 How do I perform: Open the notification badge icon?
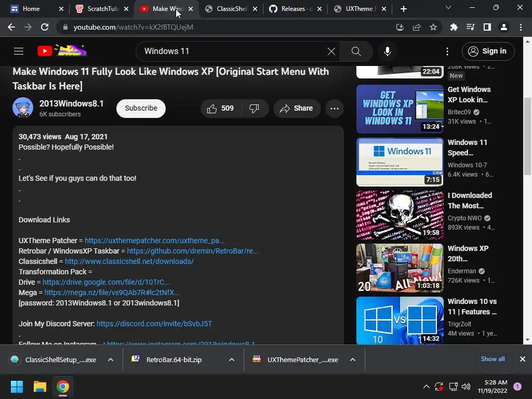tap(517, 387)
